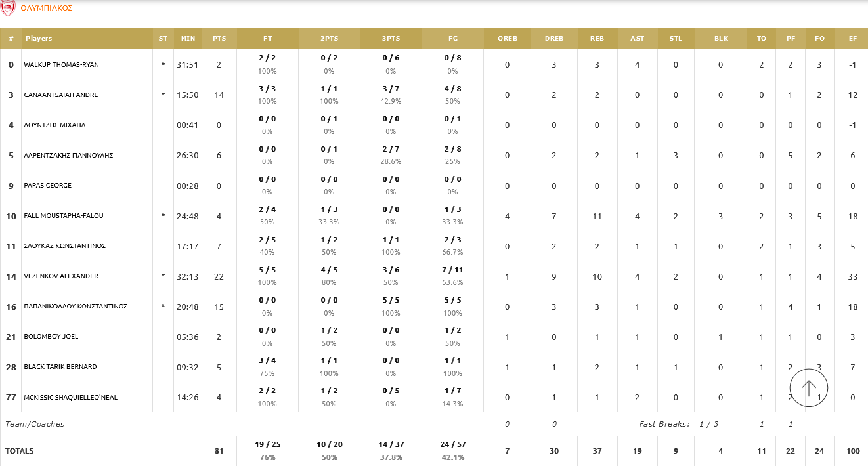The image size is (868, 466).
Task: Open player FALL MOUSTAPHA-FALOU
Action: tap(64, 216)
